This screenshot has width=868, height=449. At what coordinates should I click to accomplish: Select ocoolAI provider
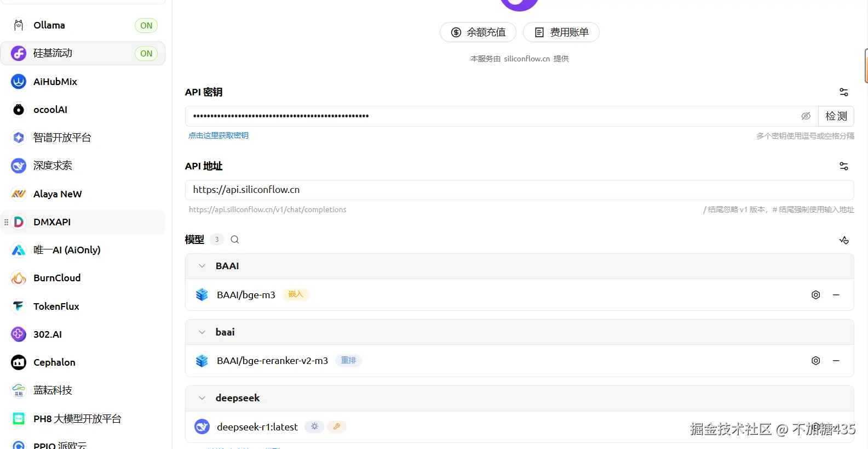click(83, 110)
